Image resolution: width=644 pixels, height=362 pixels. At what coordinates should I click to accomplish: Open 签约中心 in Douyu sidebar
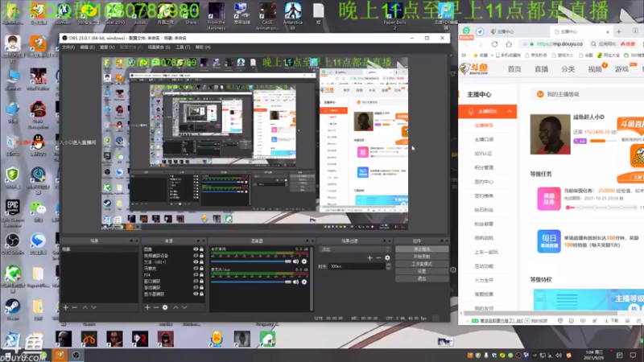tap(484, 182)
